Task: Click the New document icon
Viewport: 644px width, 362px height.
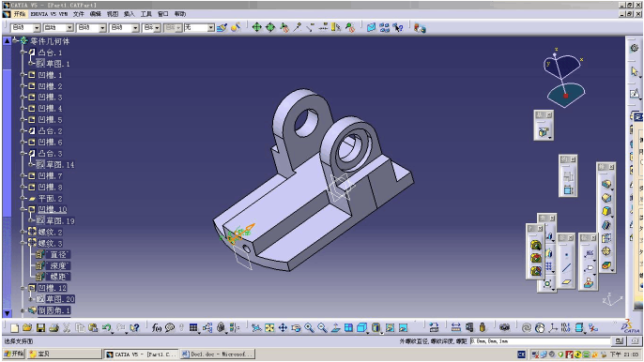Action: [14, 327]
